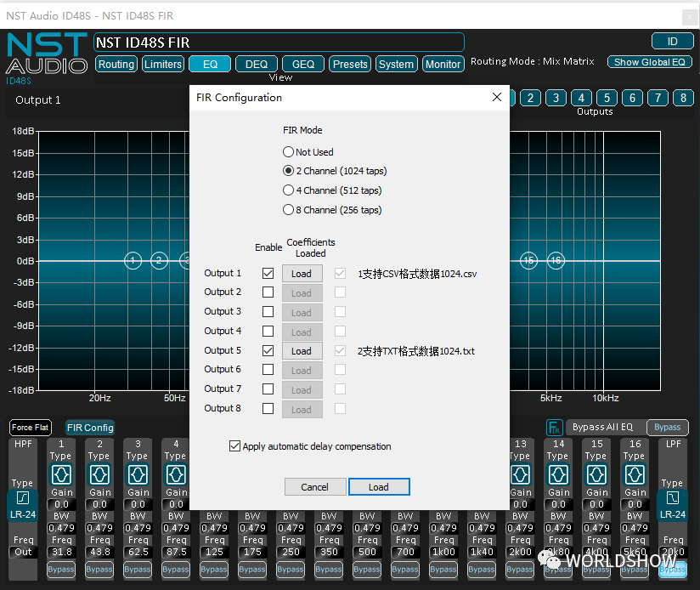The height and width of the screenshot is (590, 700).
Task: Bypass EQ band 3
Action: pos(138,570)
